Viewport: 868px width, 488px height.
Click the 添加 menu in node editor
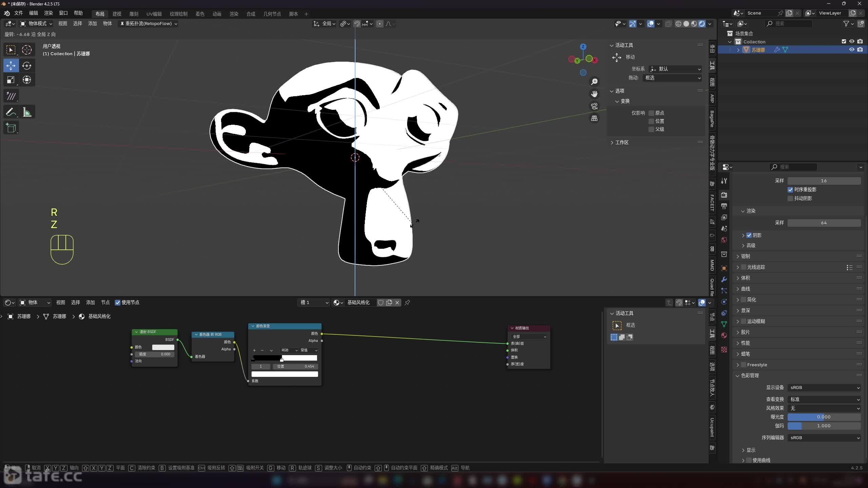coord(90,302)
